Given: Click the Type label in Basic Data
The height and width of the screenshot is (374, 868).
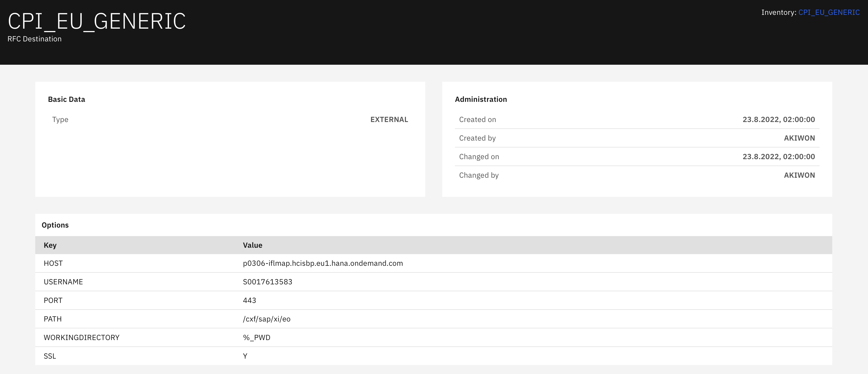Looking at the screenshot, I should pos(60,120).
